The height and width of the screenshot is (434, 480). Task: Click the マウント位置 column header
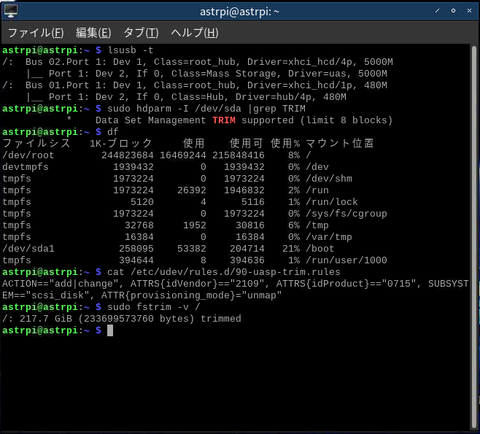(x=340, y=143)
